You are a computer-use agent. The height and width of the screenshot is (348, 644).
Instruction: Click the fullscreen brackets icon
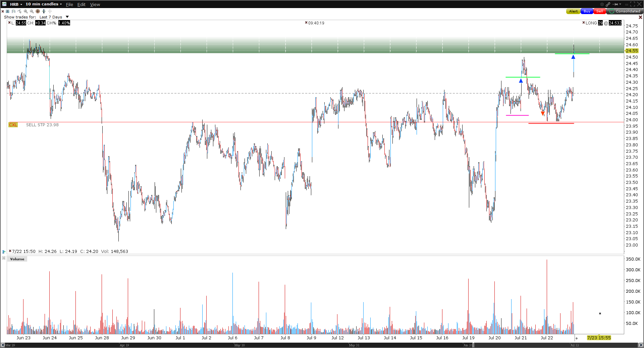633,4
